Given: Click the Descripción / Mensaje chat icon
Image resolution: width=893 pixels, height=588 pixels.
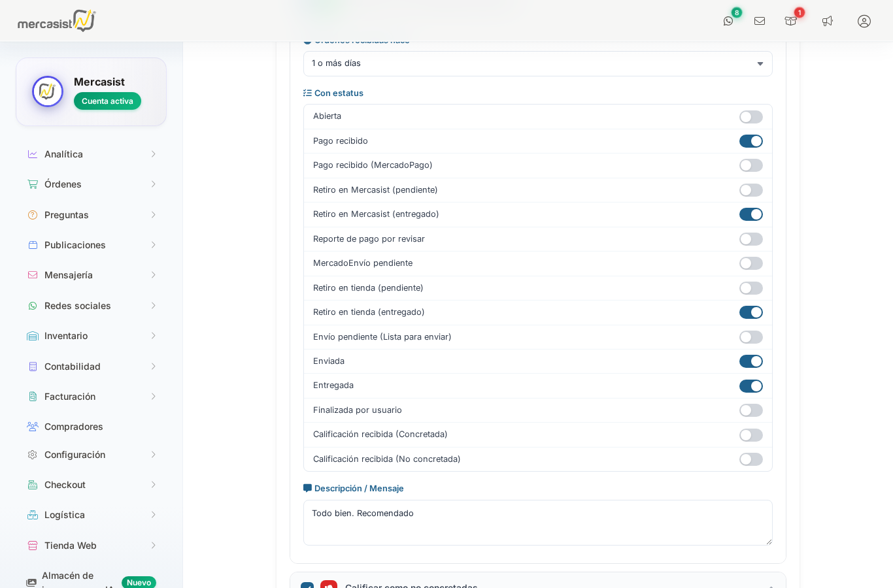Looking at the screenshot, I should pyautogui.click(x=307, y=488).
